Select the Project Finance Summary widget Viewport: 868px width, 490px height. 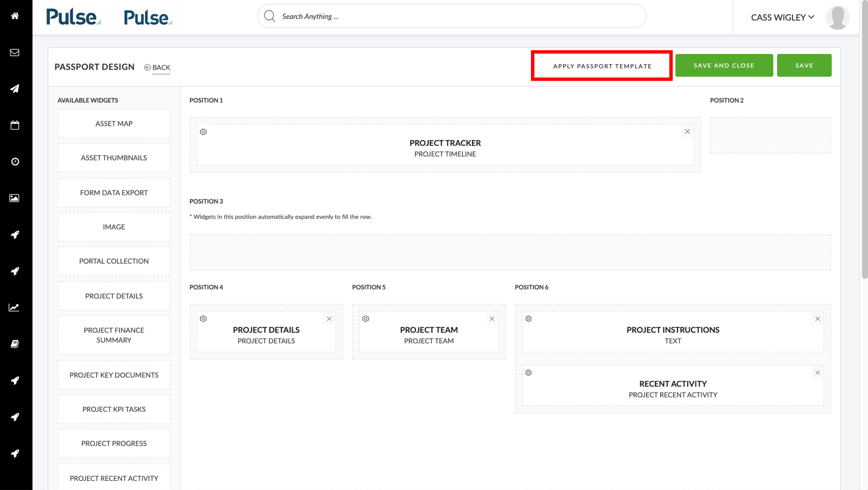pos(114,335)
